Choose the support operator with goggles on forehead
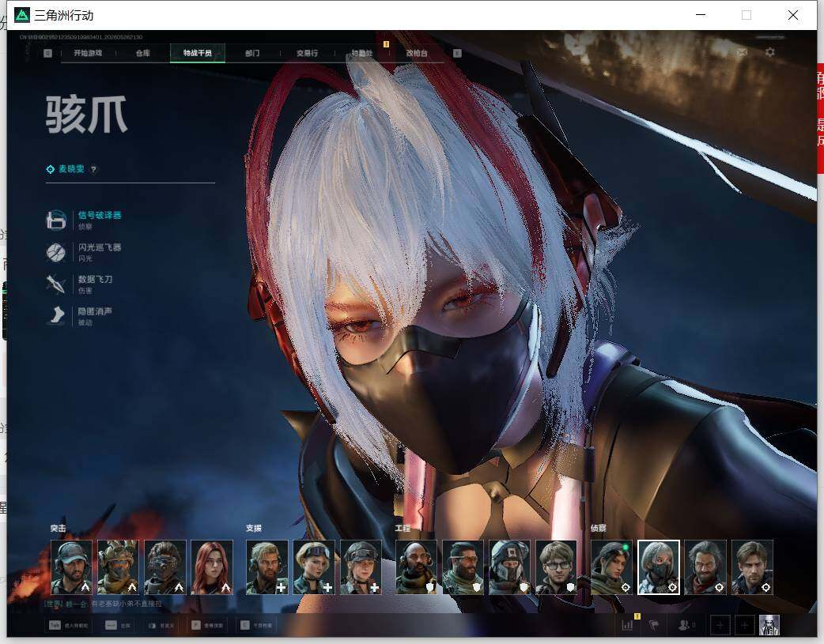The height and width of the screenshot is (644, 824). (314, 567)
